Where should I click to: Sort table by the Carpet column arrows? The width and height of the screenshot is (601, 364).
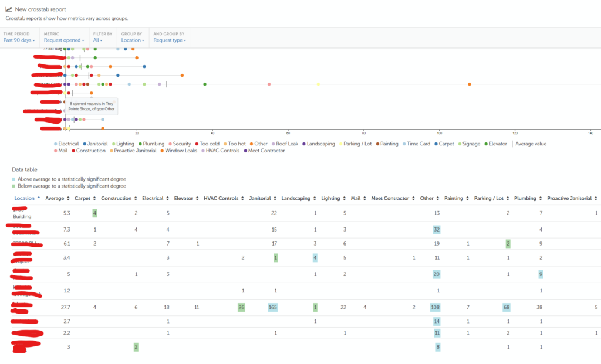[94, 198]
